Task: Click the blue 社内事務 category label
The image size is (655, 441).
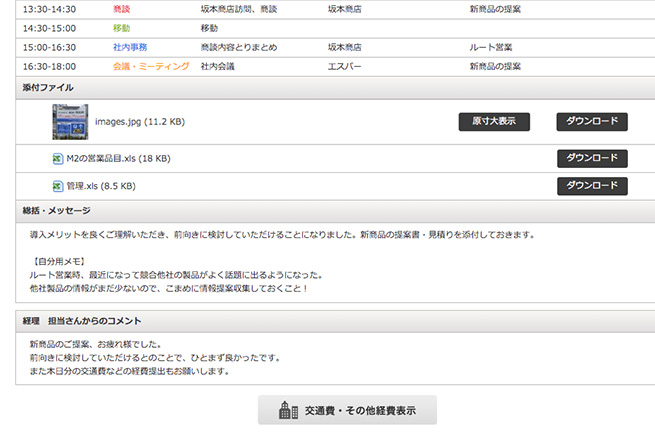Action: click(x=130, y=47)
